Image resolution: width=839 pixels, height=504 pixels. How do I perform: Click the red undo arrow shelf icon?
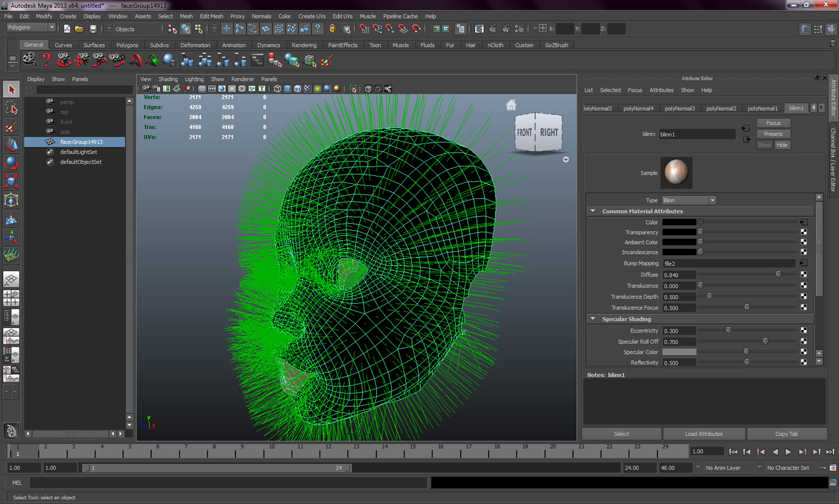tap(135, 60)
